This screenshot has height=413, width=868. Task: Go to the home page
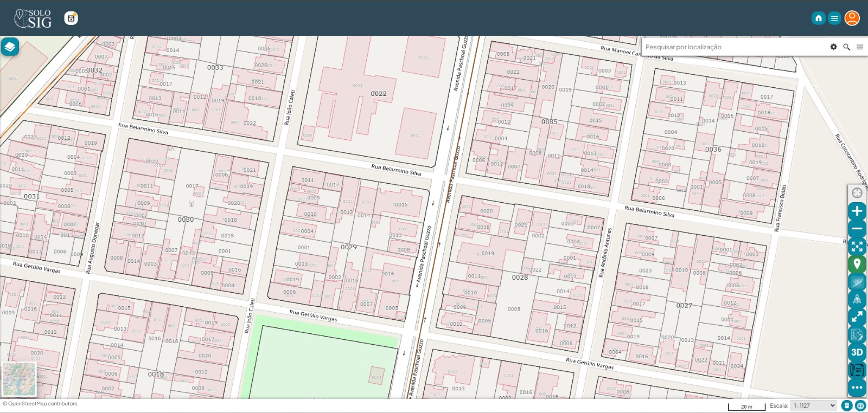tap(818, 18)
